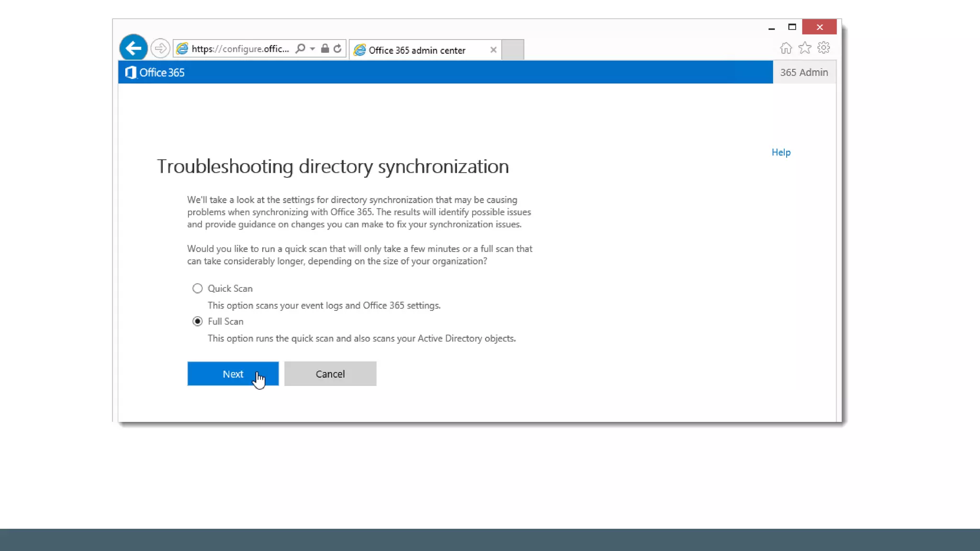The height and width of the screenshot is (551, 980).
Task: Click the URL address field
Action: point(240,49)
